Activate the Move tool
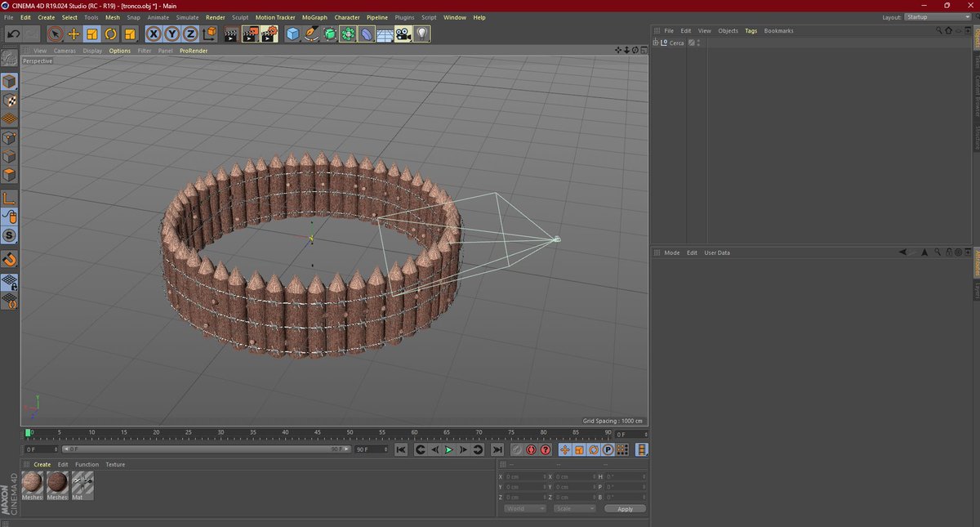 [73, 34]
